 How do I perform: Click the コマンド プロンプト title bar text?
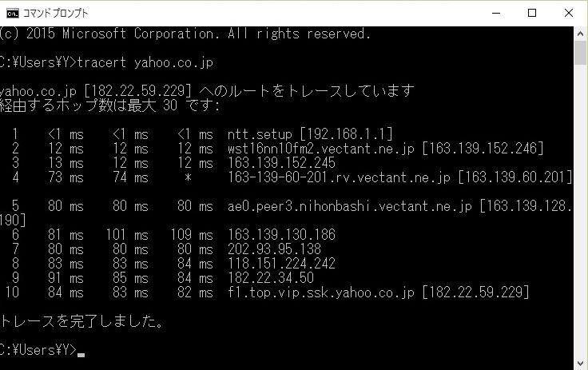coord(56,13)
